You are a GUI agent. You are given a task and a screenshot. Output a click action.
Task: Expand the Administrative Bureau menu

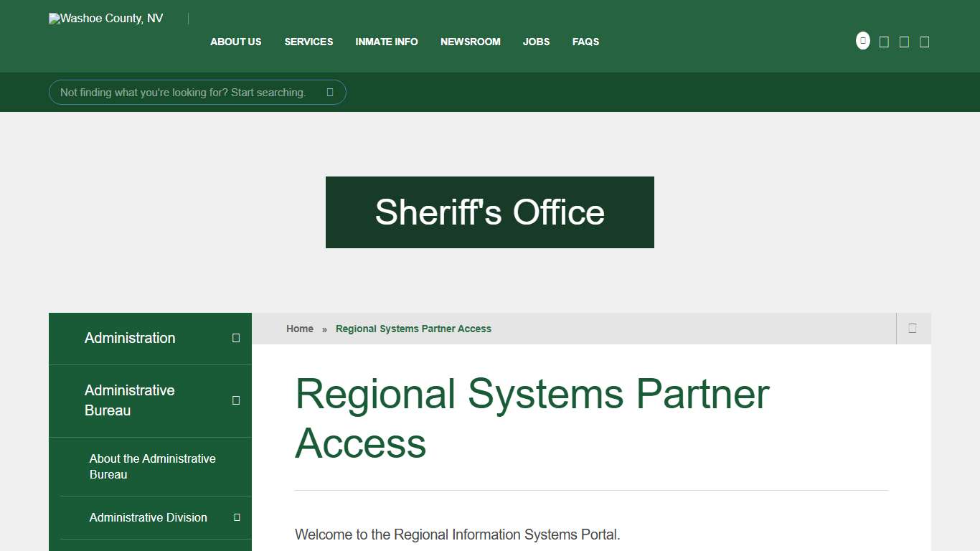(236, 400)
